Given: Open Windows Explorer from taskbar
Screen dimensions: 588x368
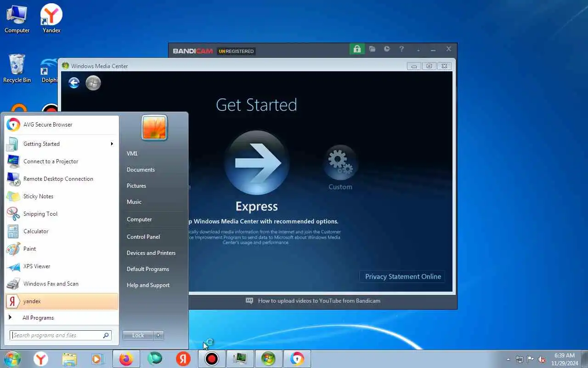Looking at the screenshot, I should click(69, 359).
